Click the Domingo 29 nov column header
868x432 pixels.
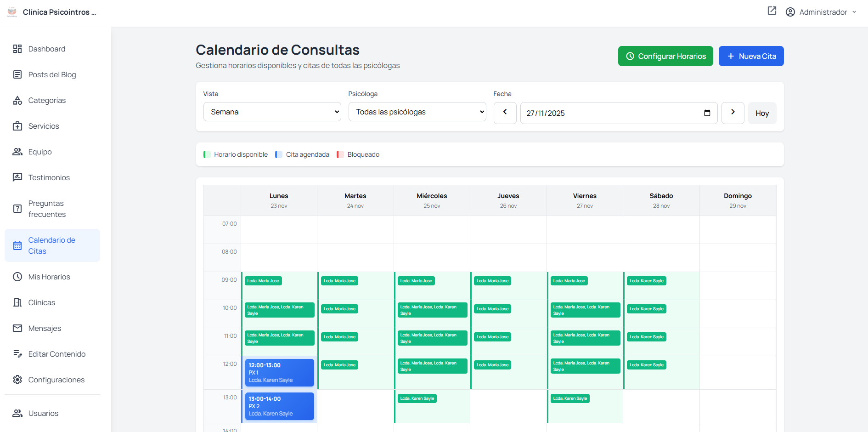click(x=738, y=200)
